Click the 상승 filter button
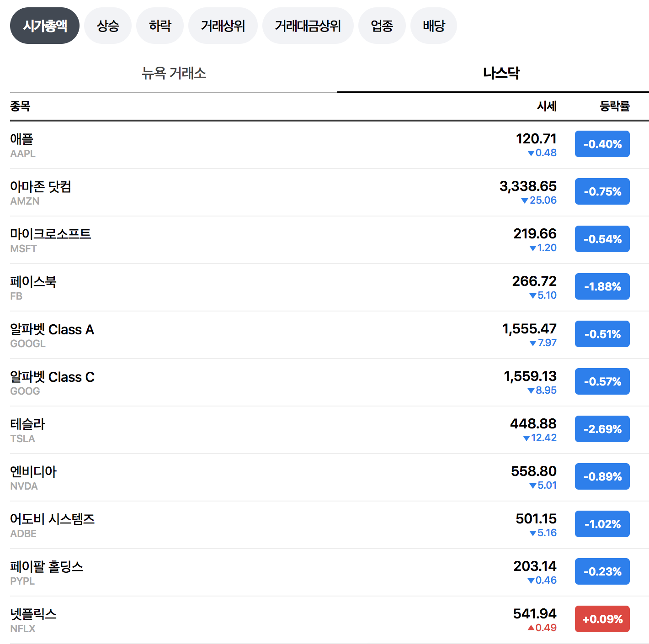The width and height of the screenshot is (649, 644). 108,26
